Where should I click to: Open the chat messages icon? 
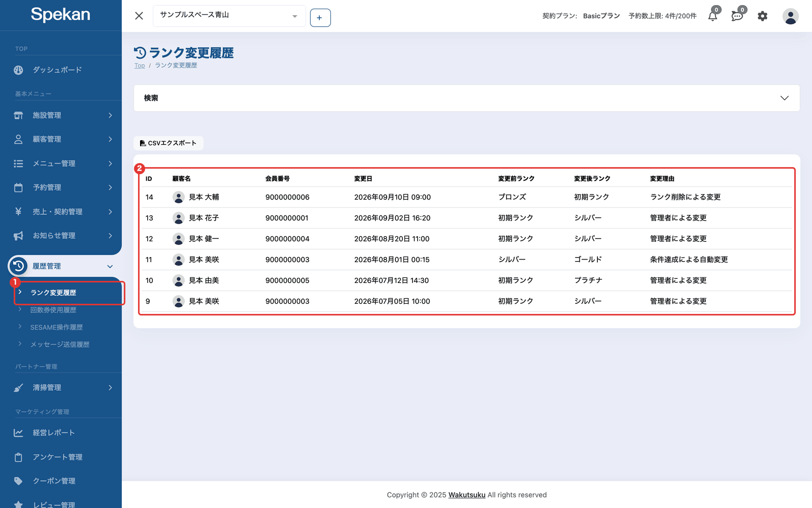coord(737,16)
